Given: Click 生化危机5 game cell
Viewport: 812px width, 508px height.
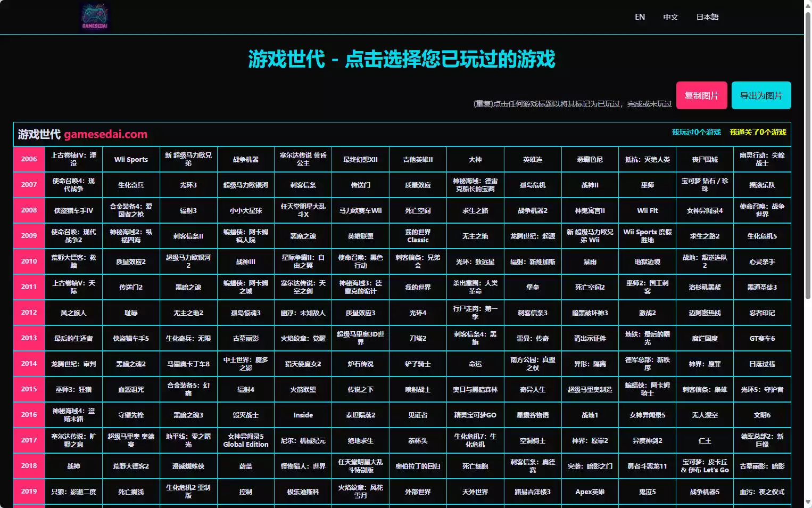Looking at the screenshot, I should tap(762, 236).
